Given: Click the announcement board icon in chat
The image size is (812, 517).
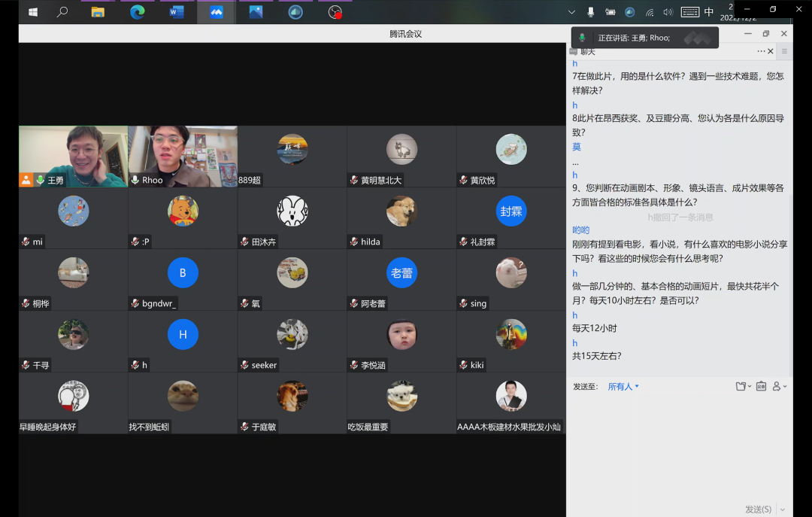Looking at the screenshot, I should pos(761,386).
